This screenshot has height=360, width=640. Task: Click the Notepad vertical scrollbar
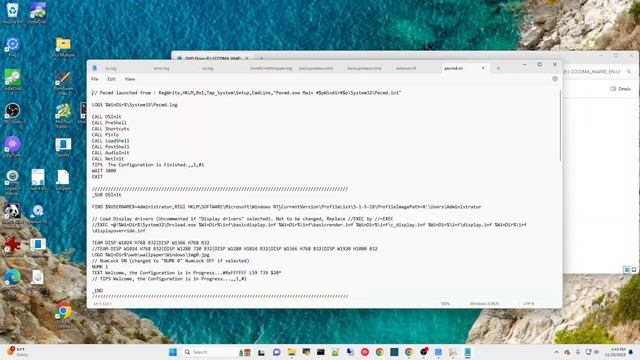click(x=560, y=126)
